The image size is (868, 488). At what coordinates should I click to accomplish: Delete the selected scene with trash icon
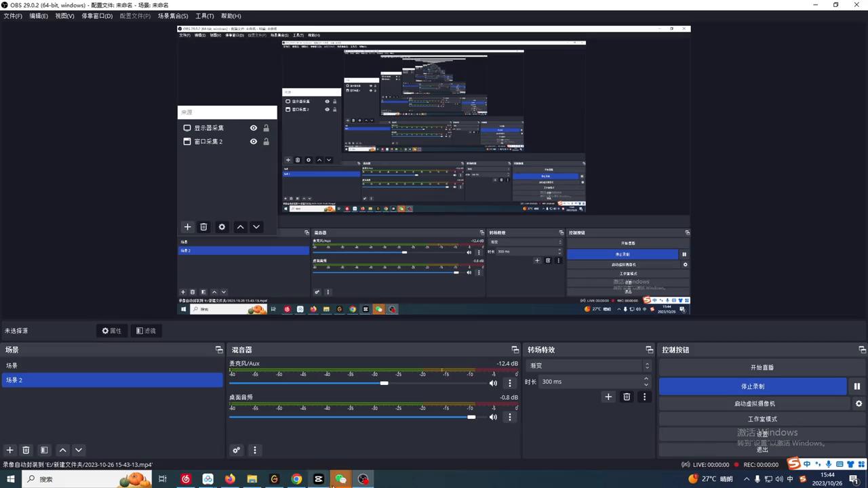pos(26,450)
